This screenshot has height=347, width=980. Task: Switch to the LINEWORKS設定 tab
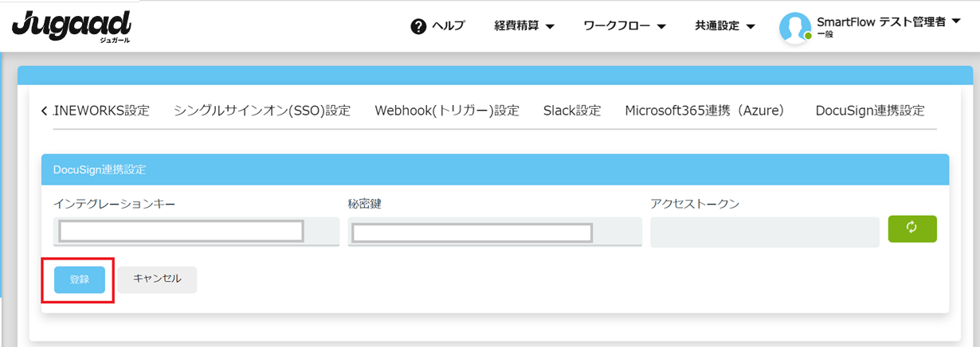[x=101, y=111]
